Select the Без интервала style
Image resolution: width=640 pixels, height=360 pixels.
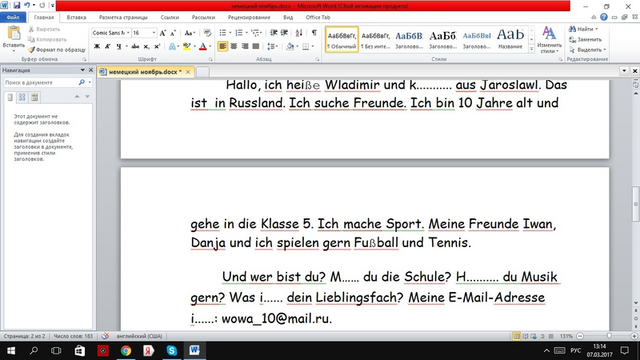click(376, 40)
